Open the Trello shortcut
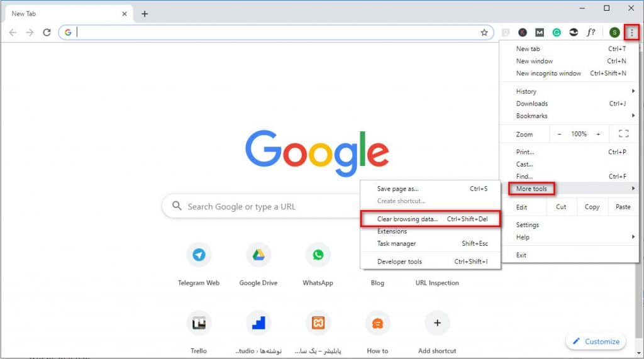Image resolution: width=644 pixels, height=359 pixels. (199, 323)
